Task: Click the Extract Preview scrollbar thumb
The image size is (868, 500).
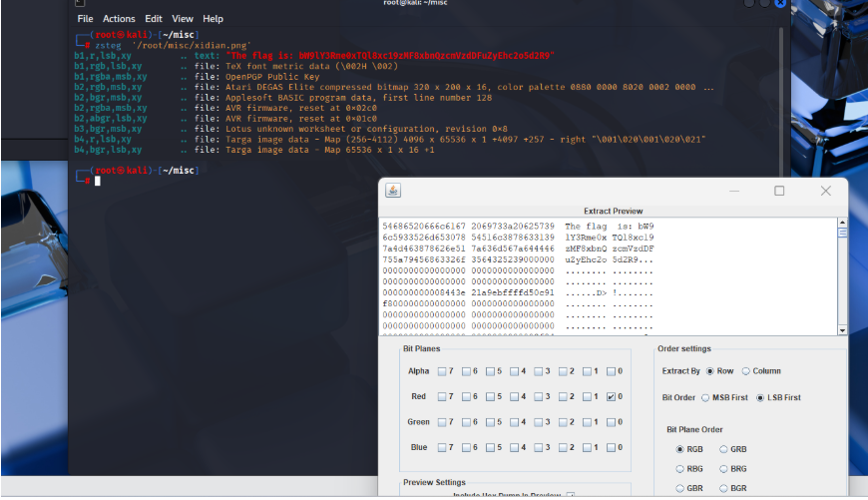Action: (x=842, y=234)
